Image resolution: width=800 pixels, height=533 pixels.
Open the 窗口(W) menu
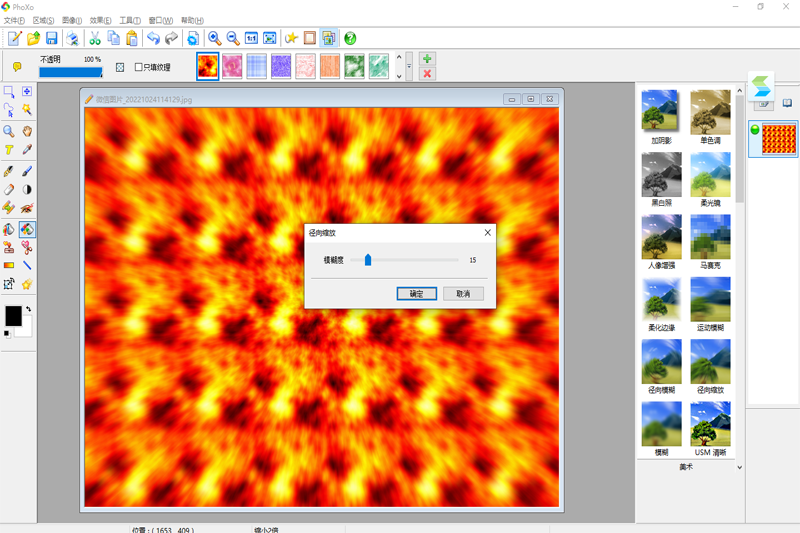161,20
